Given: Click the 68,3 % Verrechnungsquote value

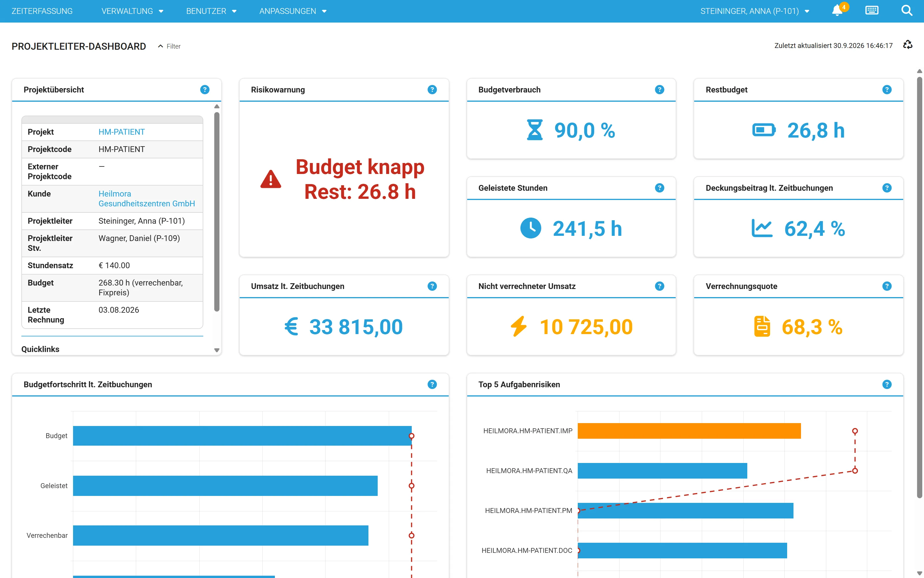Looking at the screenshot, I should click(x=812, y=327).
